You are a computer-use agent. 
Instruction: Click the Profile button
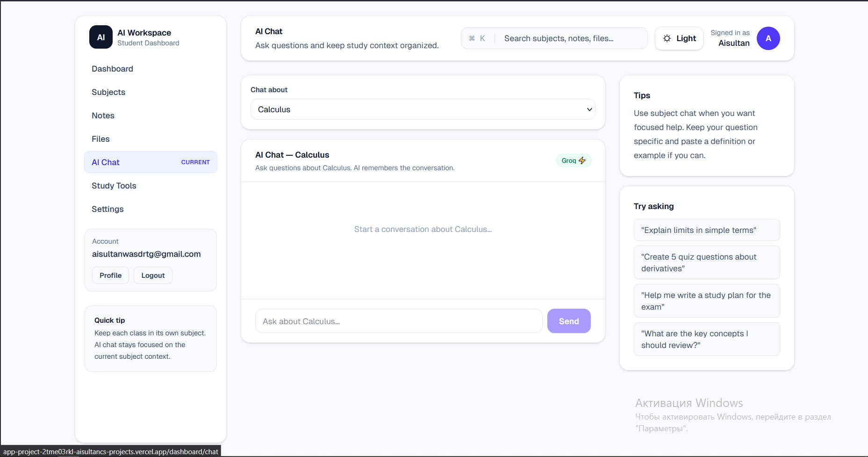(110, 275)
